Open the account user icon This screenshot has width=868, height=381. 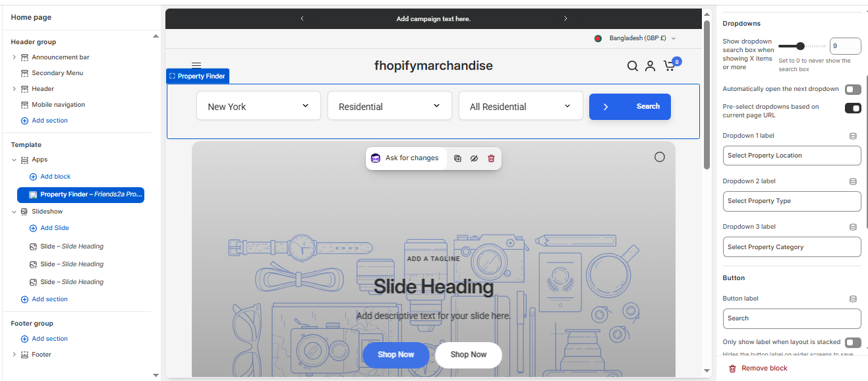click(650, 66)
